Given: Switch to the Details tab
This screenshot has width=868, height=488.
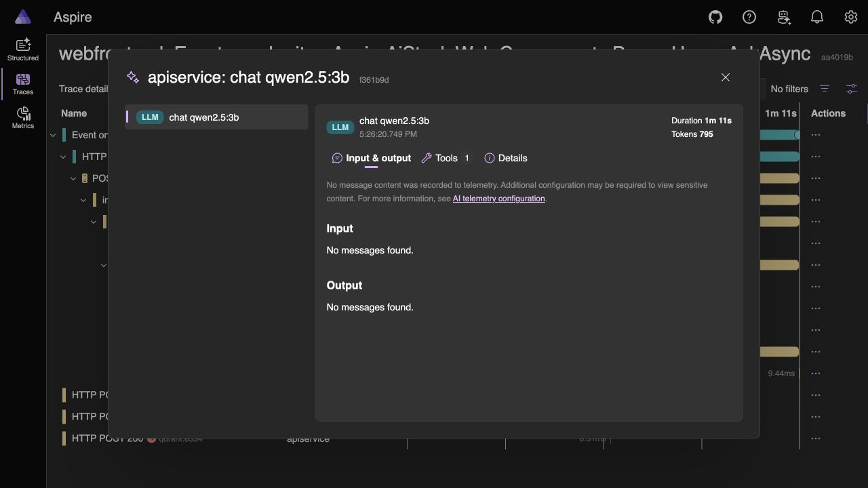Looking at the screenshot, I should 506,158.
